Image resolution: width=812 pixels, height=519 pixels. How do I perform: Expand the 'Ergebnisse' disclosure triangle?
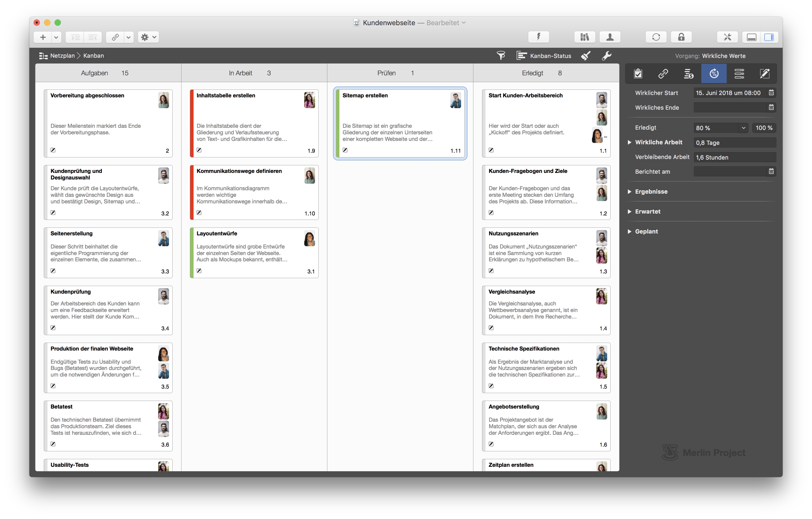629,191
